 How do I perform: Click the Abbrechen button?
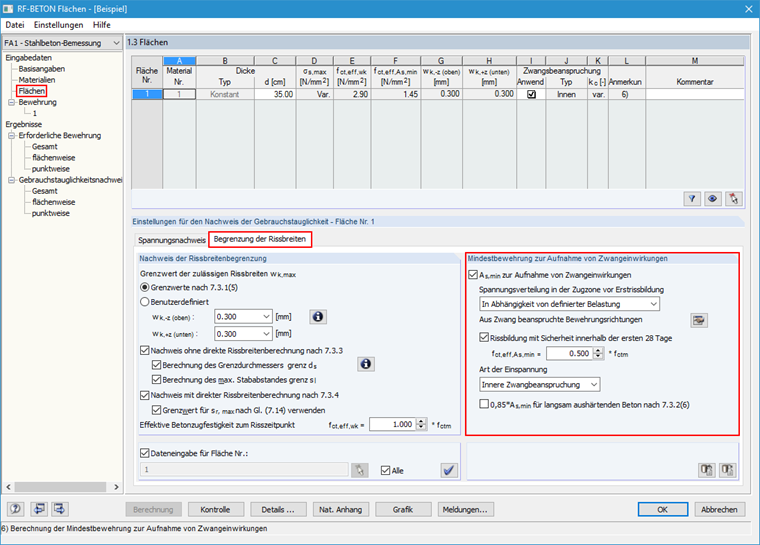click(719, 510)
